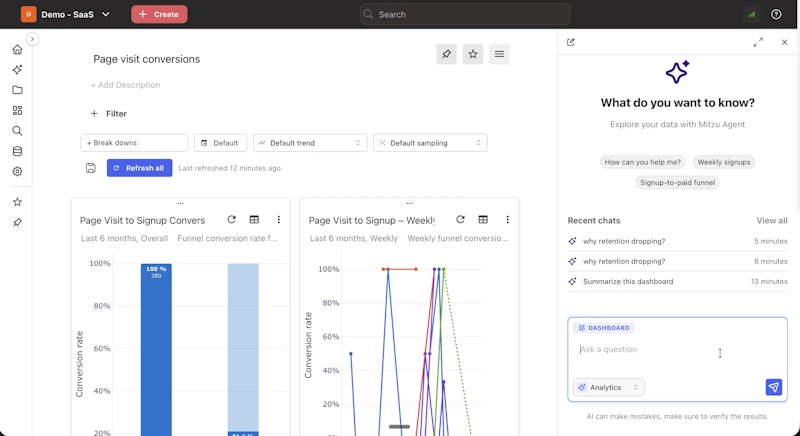This screenshot has width=800, height=436.
Task: Open more options for Signup Weekly chart
Action: (x=507, y=219)
